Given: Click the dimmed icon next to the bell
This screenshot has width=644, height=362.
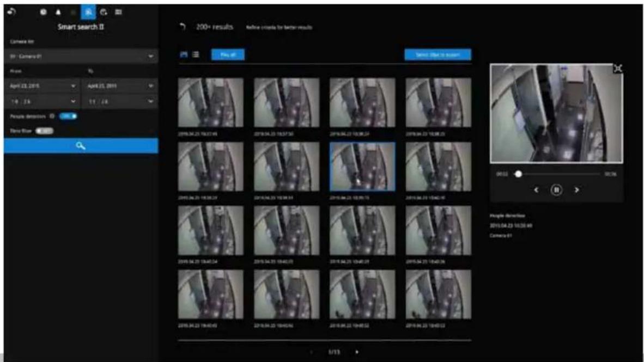Looking at the screenshot, I should tap(73, 13).
